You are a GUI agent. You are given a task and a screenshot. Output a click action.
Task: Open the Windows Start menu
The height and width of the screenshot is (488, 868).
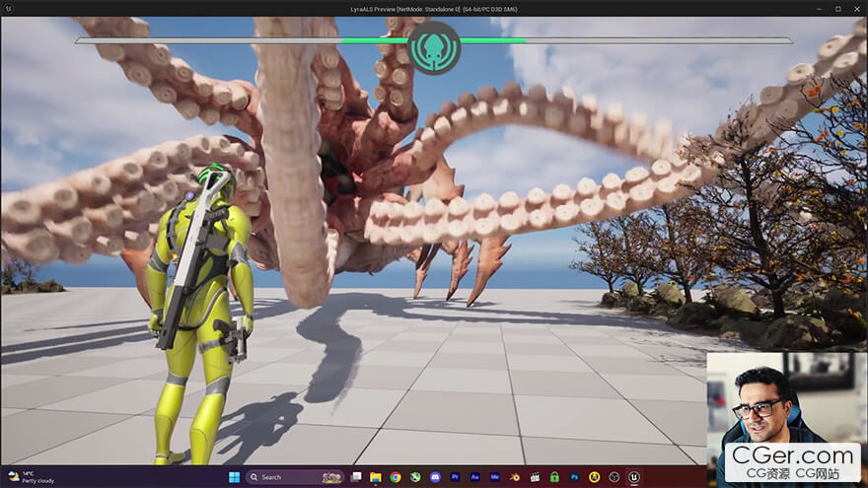coord(234,477)
